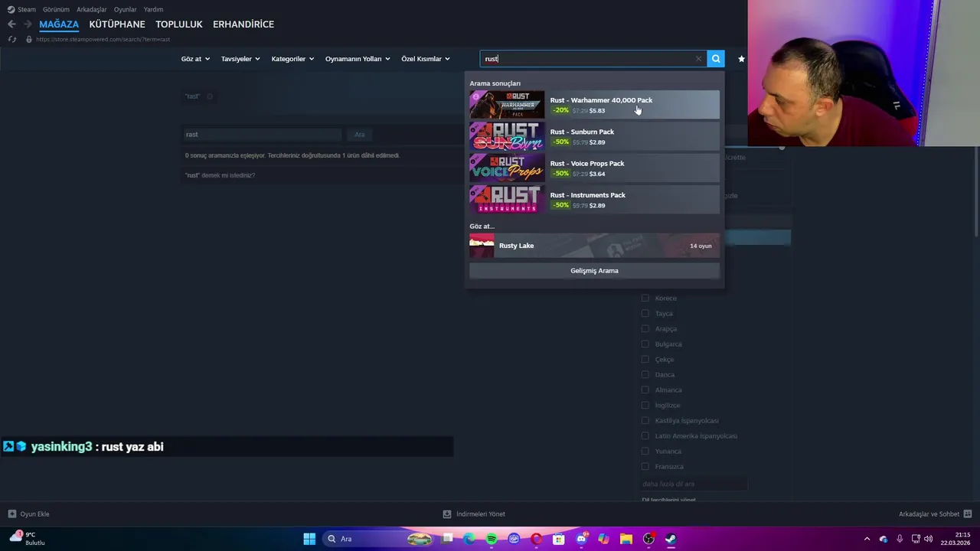Click the Steam taskbar icon
This screenshot has width=980, height=551.
click(x=671, y=539)
